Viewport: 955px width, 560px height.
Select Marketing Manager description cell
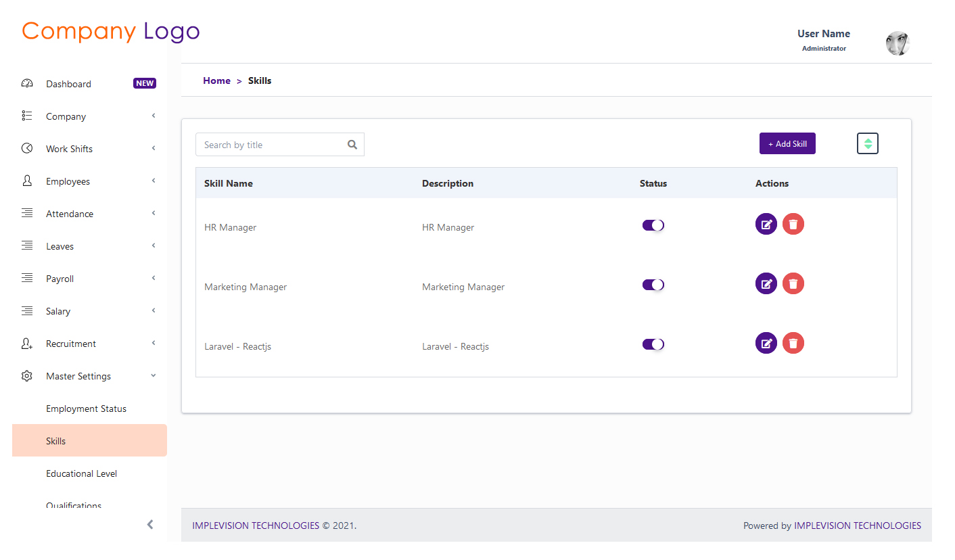pyautogui.click(x=463, y=287)
